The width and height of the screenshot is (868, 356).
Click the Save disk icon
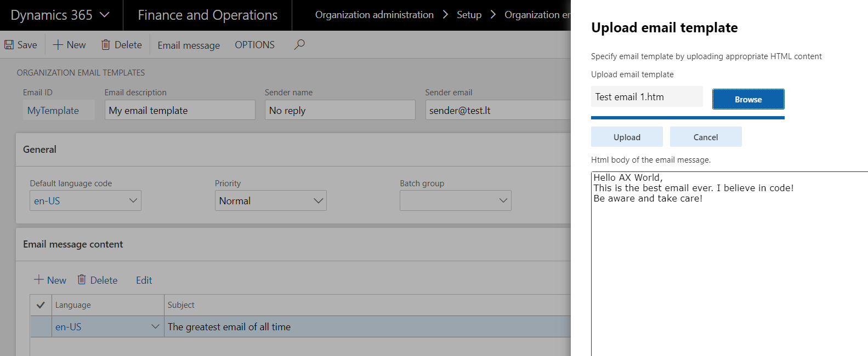point(9,45)
